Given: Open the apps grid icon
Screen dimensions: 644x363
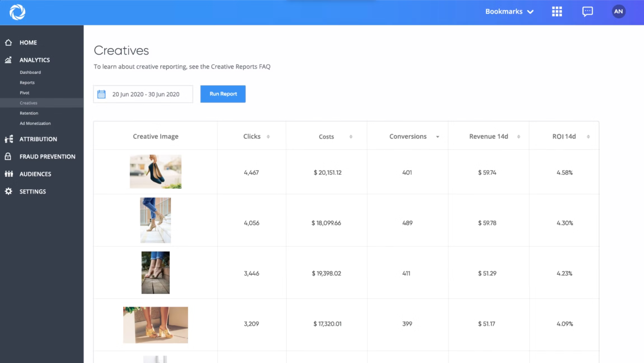Looking at the screenshot, I should (x=557, y=11).
